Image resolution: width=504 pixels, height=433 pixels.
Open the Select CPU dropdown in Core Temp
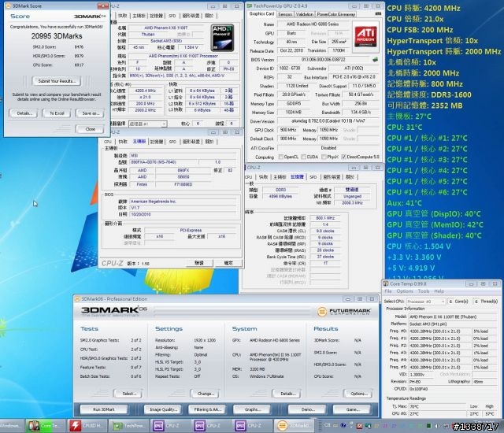[x=426, y=302]
